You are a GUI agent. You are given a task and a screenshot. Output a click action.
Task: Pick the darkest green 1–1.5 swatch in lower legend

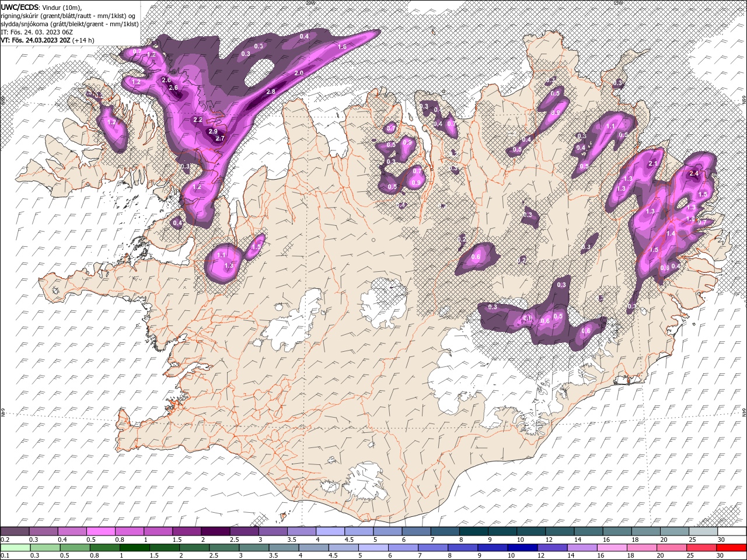[135, 548]
